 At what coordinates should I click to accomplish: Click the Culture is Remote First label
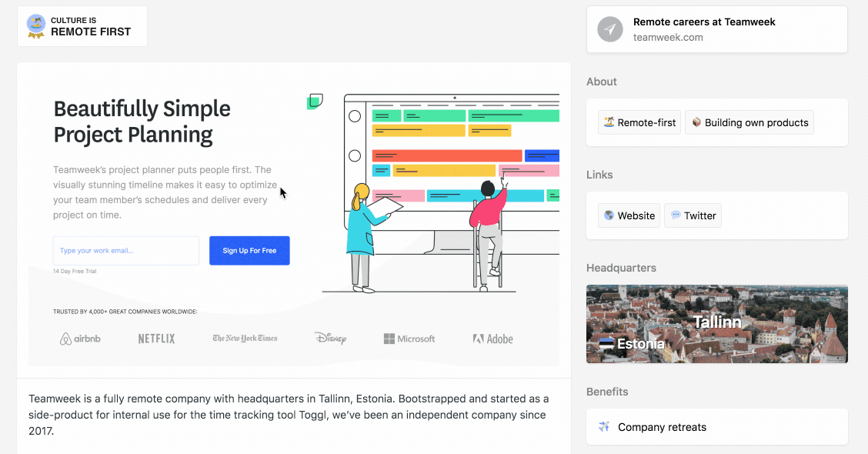(x=91, y=27)
